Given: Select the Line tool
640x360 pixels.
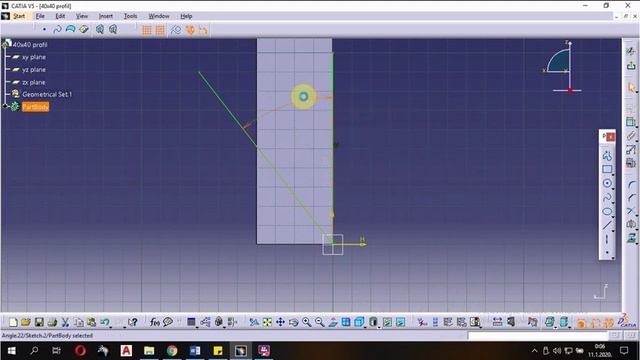Looking at the screenshot, I should point(607,225).
